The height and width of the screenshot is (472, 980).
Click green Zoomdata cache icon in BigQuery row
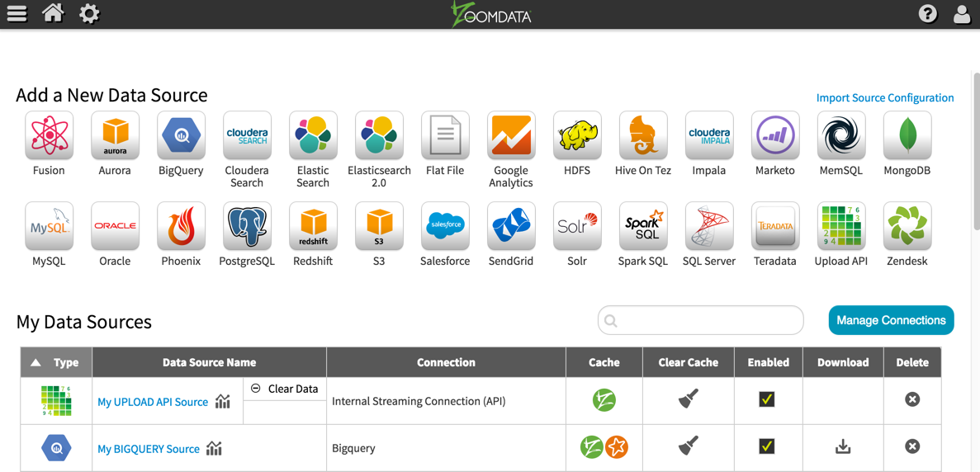point(591,447)
